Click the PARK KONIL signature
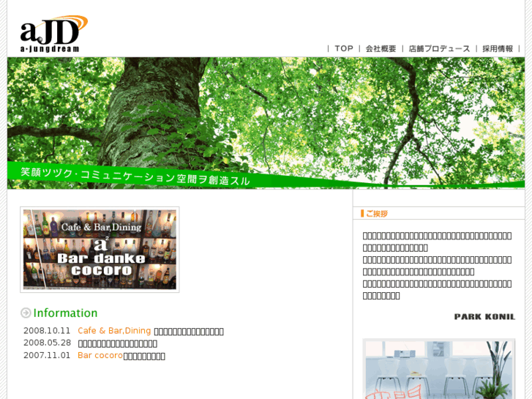Viewport: 532px width, 399px height. pyautogui.click(x=484, y=317)
